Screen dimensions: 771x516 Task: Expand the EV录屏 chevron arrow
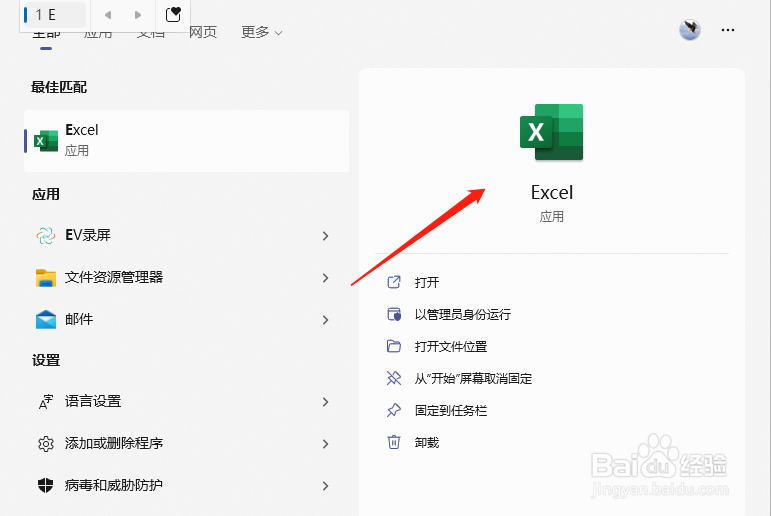325,236
